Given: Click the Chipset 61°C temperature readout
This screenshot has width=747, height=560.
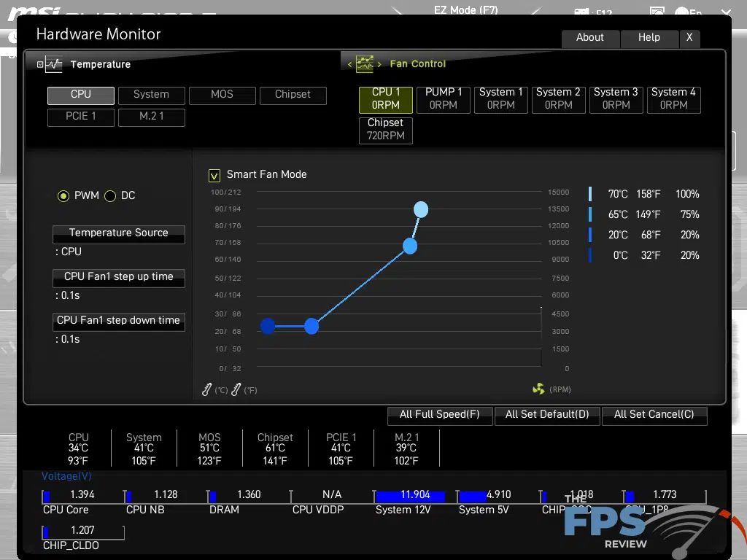Looking at the screenshot, I should [275, 448].
